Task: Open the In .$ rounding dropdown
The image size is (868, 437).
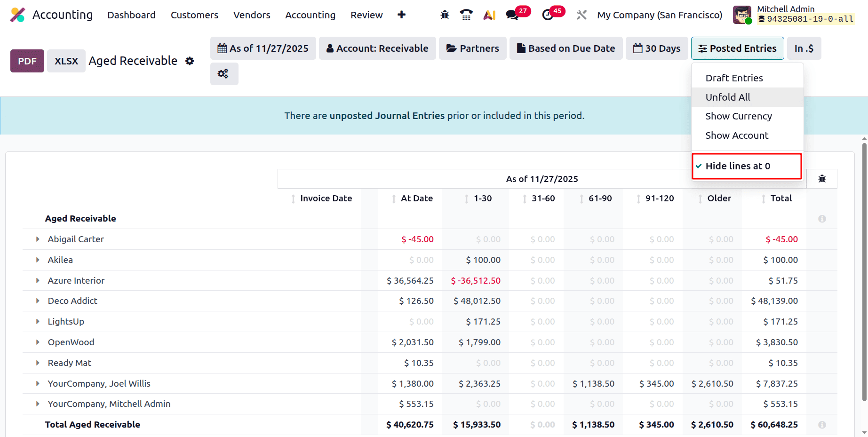Action: pyautogui.click(x=804, y=48)
